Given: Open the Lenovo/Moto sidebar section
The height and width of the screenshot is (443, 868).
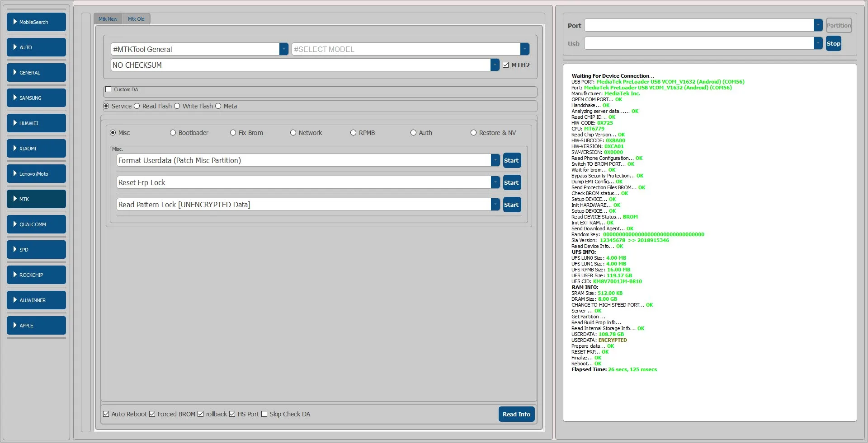Looking at the screenshot, I should point(36,174).
